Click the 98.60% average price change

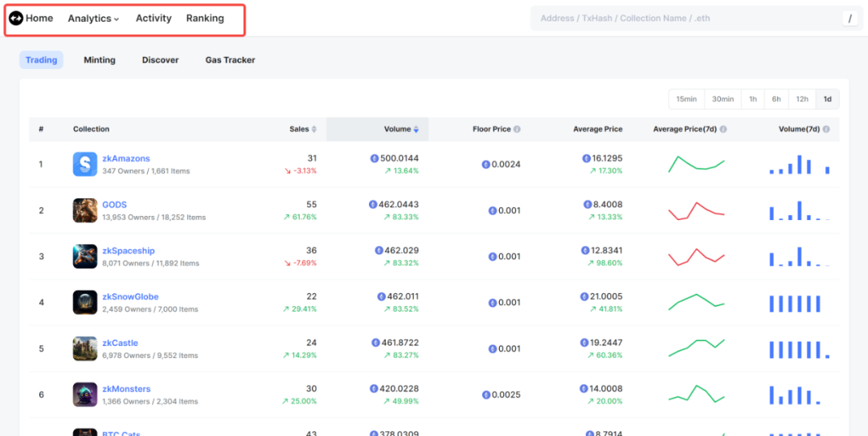pyautogui.click(x=605, y=263)
